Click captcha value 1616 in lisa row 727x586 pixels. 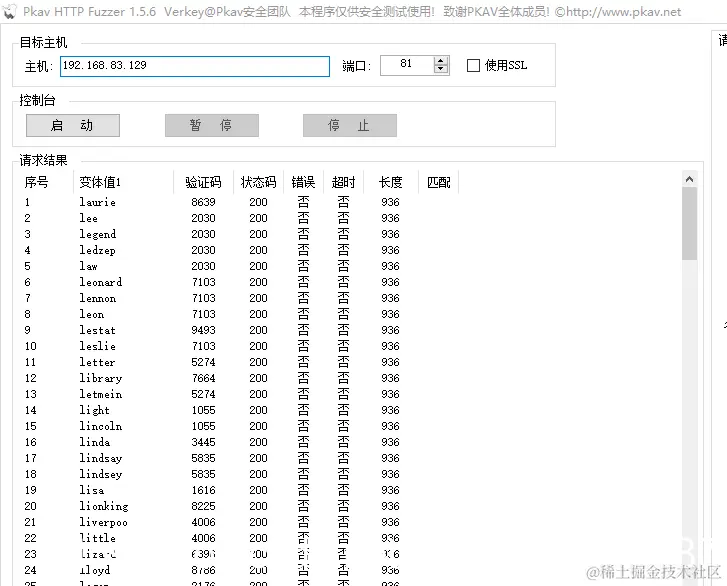204,490
